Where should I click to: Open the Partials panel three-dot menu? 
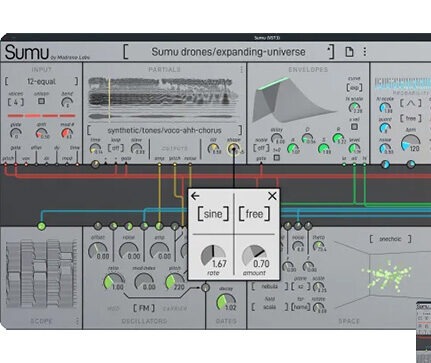tap(241, 69)
